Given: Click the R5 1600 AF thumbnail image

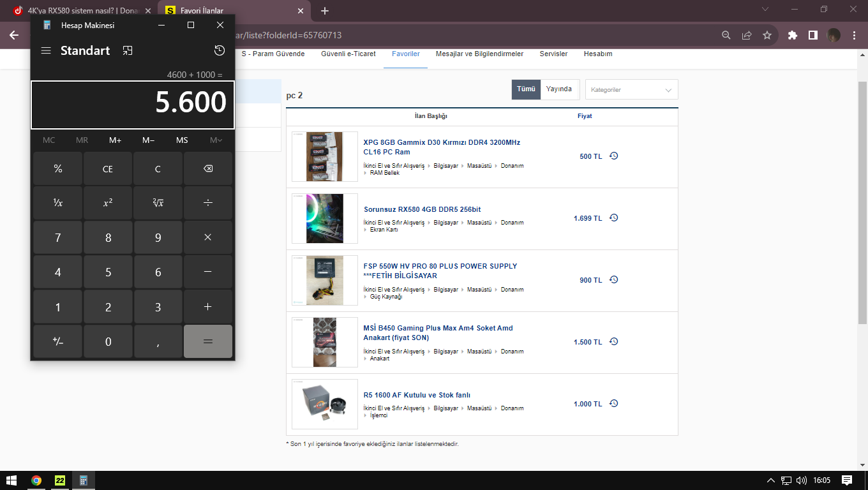Looking at the screenshot, I should pyautogui.click(x=325, y=405).
